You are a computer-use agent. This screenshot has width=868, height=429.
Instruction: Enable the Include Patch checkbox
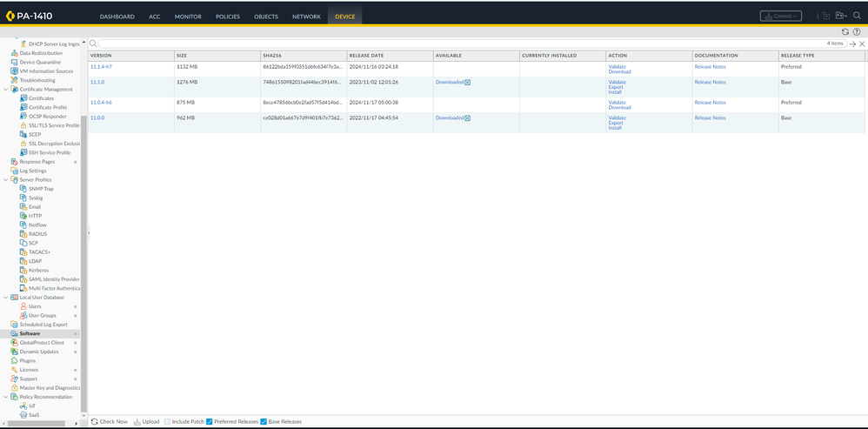(167, 421)
